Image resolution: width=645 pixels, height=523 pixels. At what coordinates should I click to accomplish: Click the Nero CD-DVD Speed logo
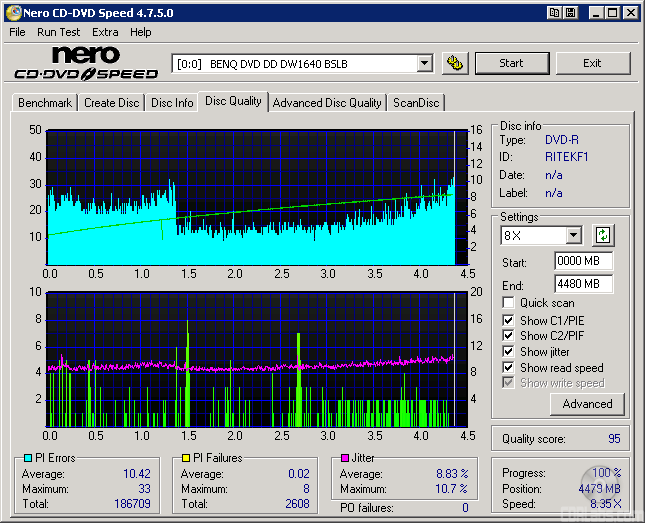point(86,63)
